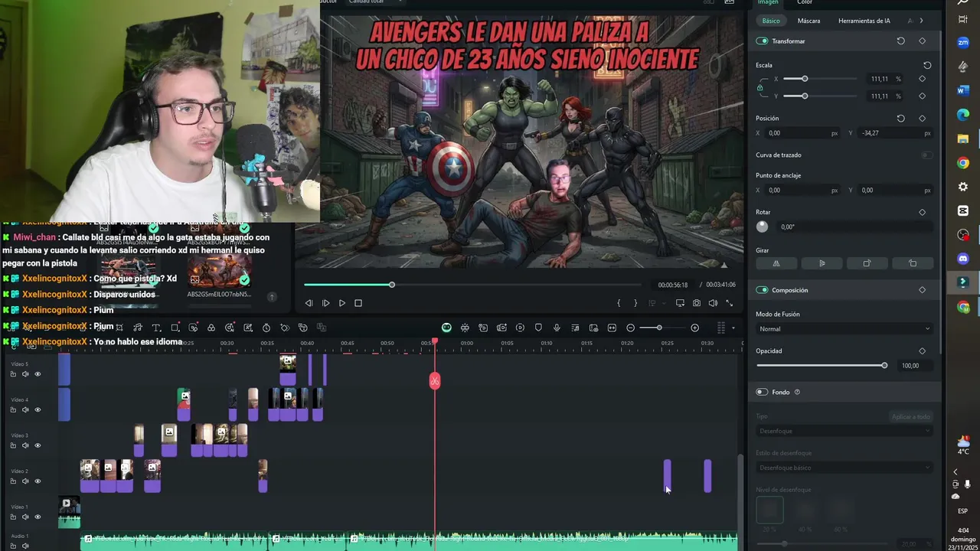Open timeline layout options dropdown arrow
980x551 pixels.
point(733,328)
